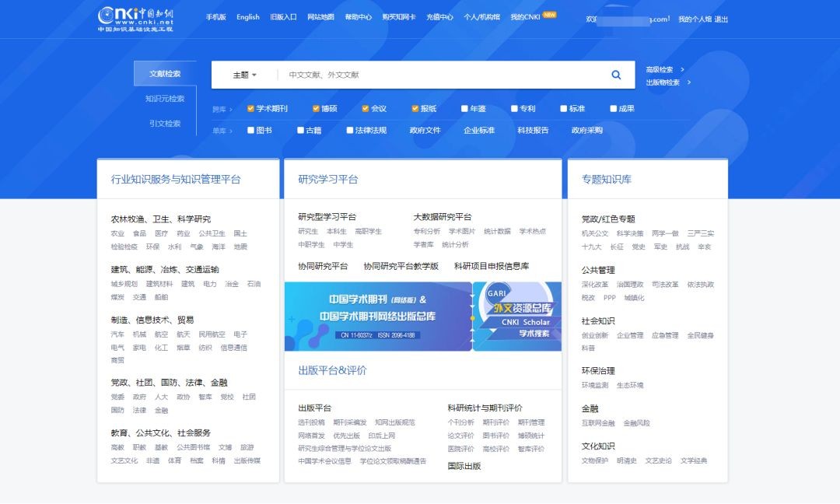Screen dimensions: 840x504
Task: Uncheck the 报纸 checkbox
Action: [x=415, y=109]
